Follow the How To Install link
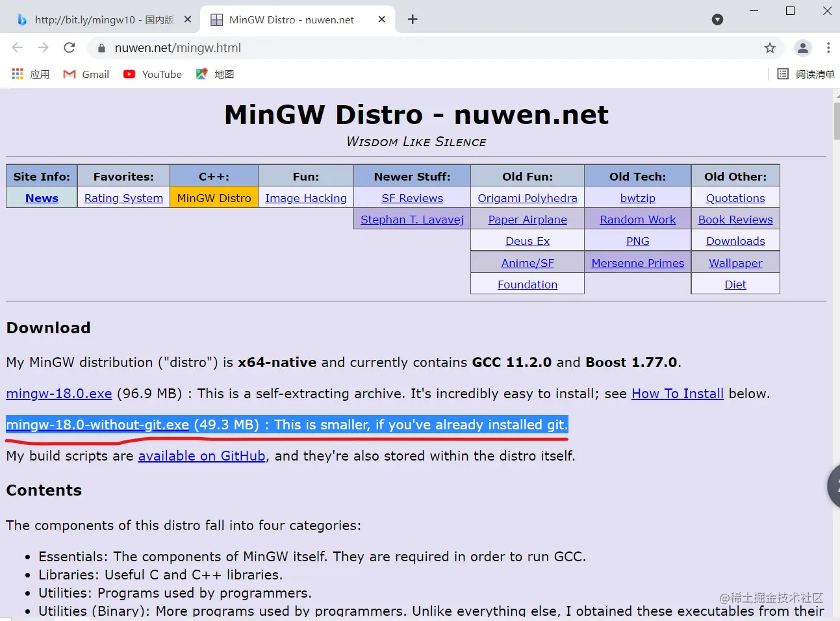This screenshot has height=621, width=840. 678,394
